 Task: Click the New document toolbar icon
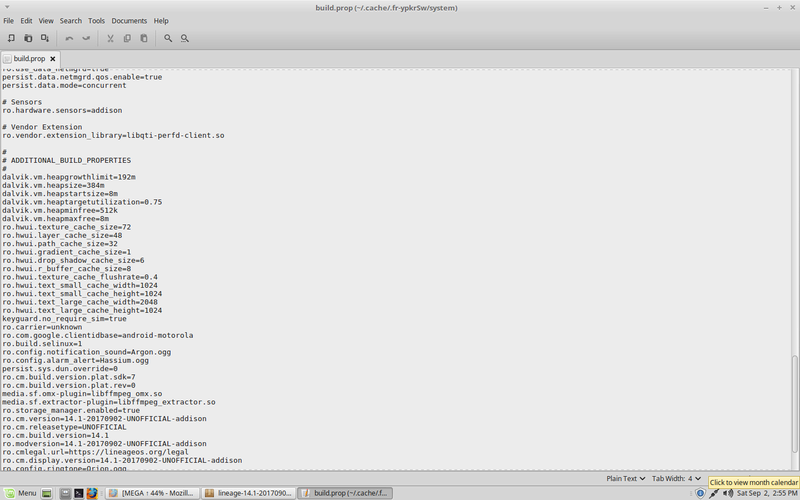[11, 38]
